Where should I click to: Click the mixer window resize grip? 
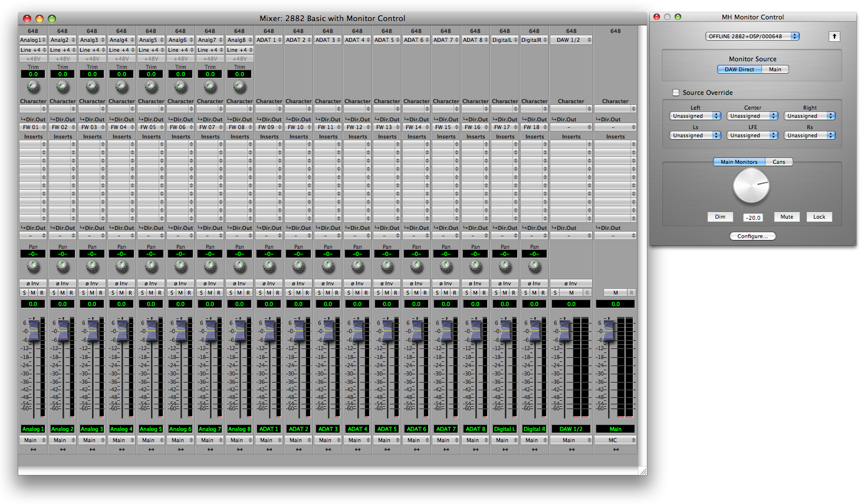643,471
